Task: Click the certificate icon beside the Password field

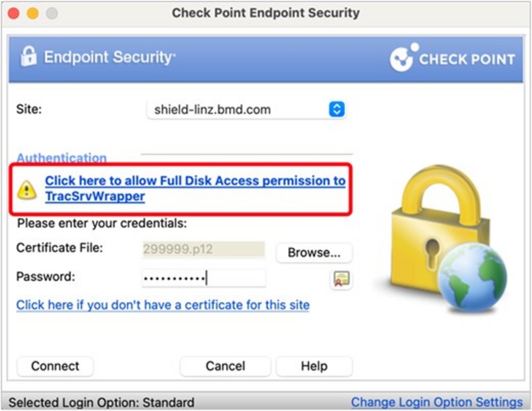Action: click(x=340, y=279)
